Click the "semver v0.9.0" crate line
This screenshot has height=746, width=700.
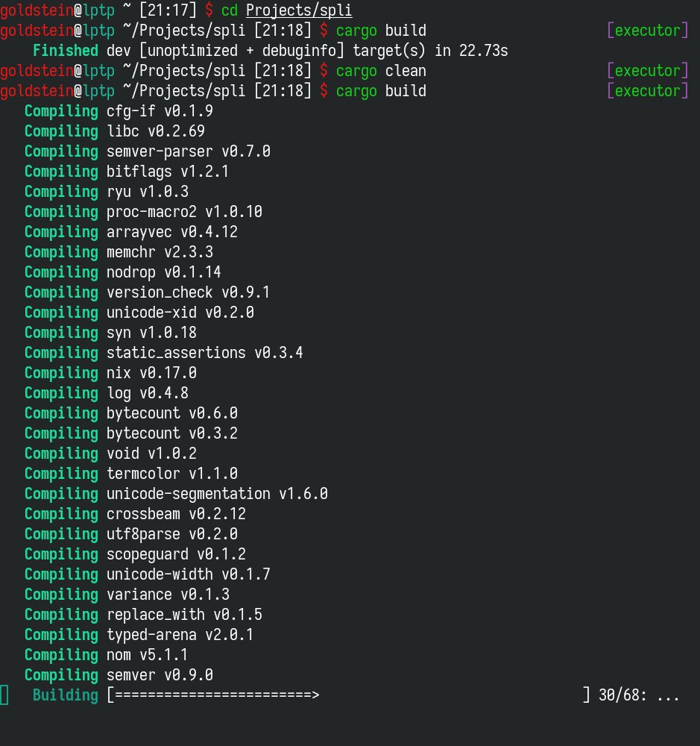click(x=160, y=675)
